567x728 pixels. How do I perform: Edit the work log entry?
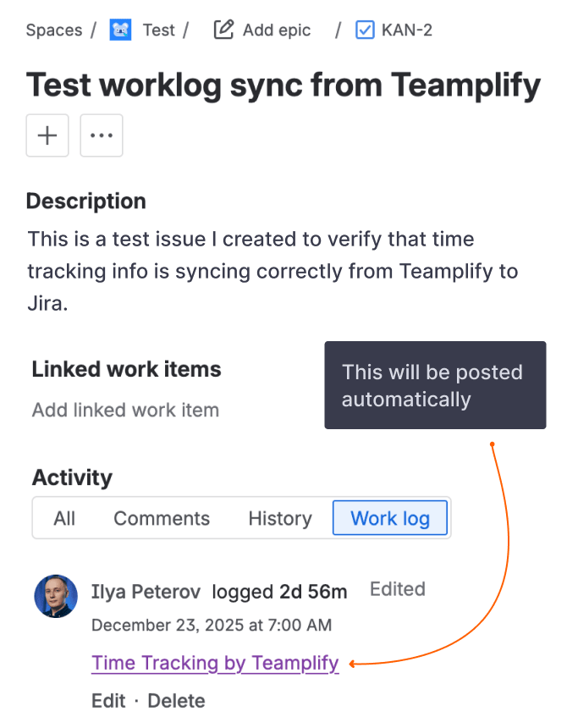(107, 701)
